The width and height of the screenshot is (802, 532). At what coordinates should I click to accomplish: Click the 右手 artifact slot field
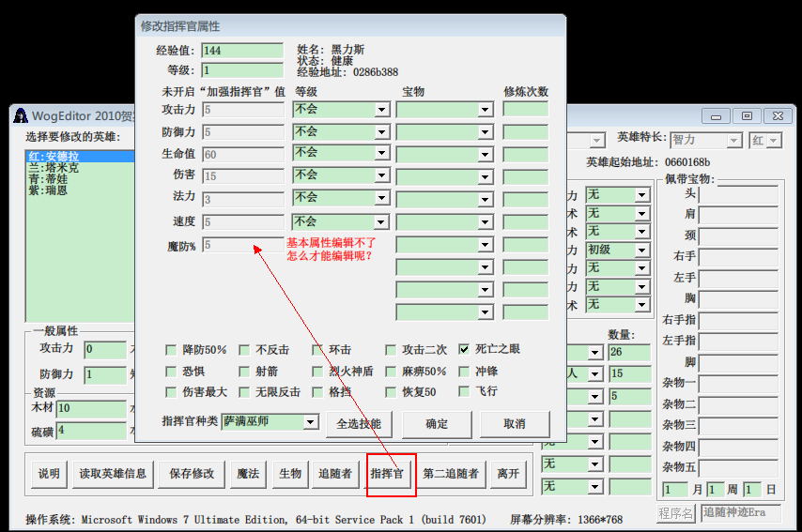pos(738,257)
